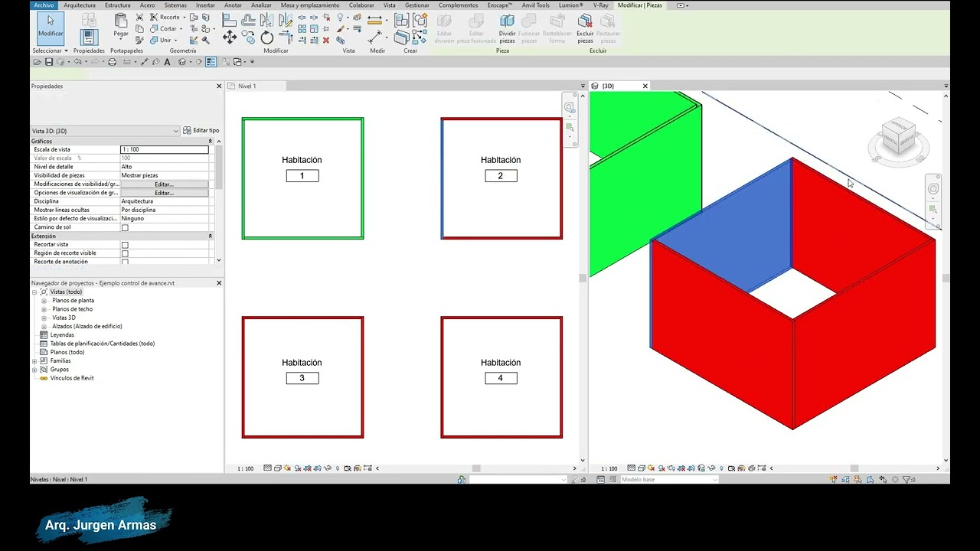Click the Save icon in quick access toolbar

pyautogui.click(x=49, y=62)
